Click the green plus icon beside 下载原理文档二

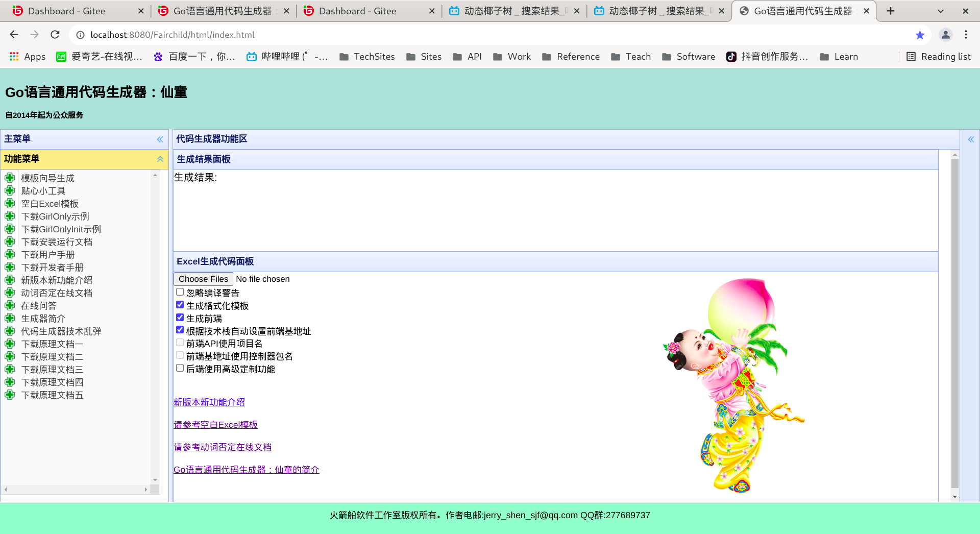coord(10,356)
